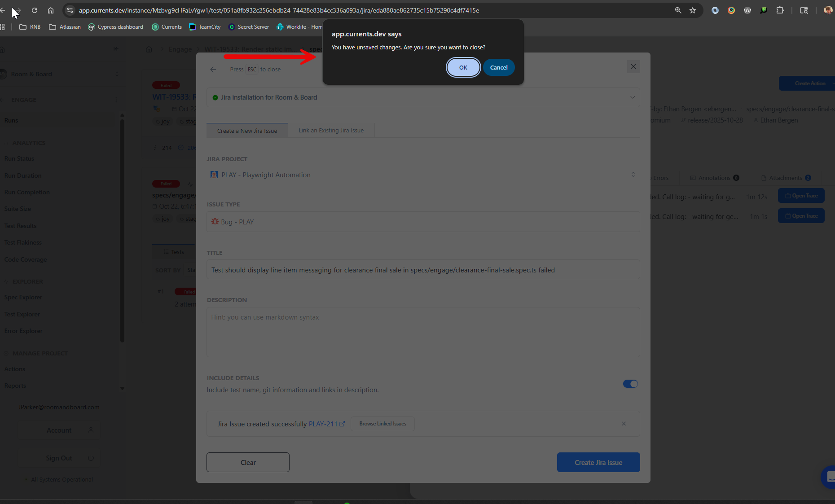Image resolution: width=835 pixels, height=504 pixels.
Task: Click the home breadcrumb icon
Action: click(x=149, y=49)
